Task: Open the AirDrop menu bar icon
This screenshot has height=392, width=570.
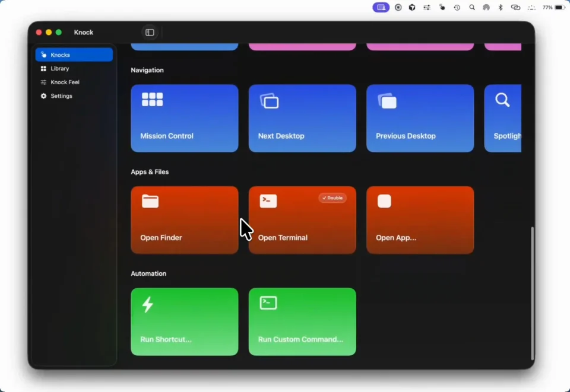Action: pyautogui.click(x=486, y=7)
